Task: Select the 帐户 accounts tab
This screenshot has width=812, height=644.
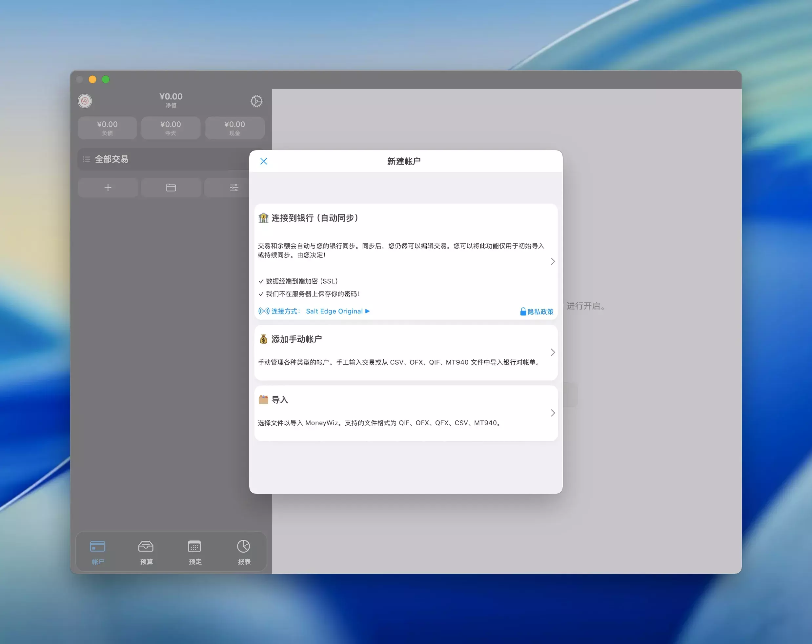Action: (97, 553)
